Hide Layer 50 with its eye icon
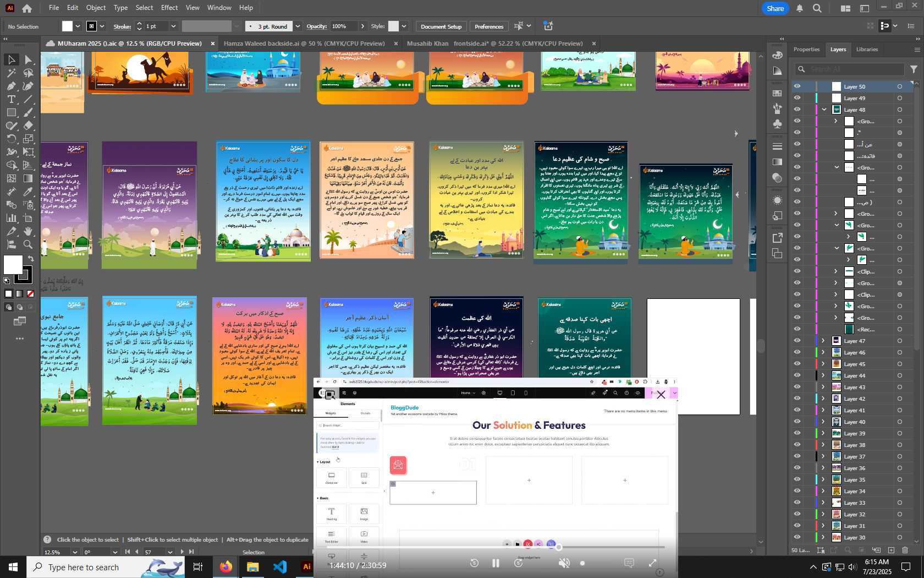 [797, 86]
